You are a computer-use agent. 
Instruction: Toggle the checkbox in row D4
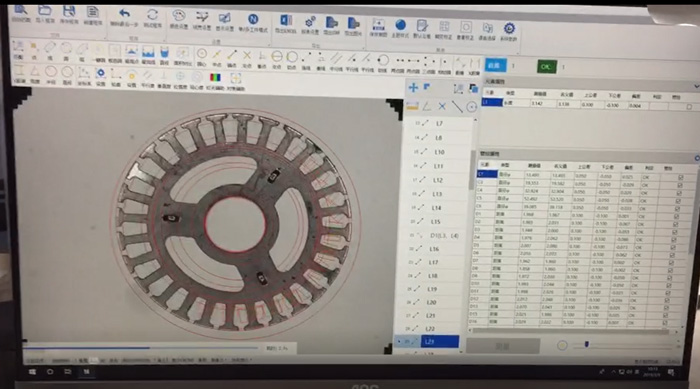pos(674,240)
